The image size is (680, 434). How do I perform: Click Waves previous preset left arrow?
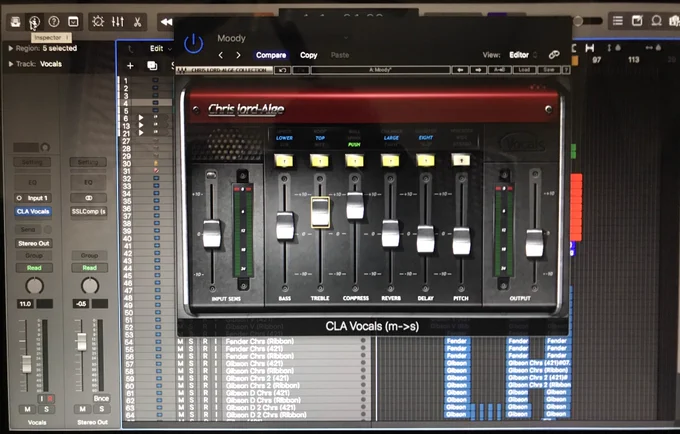(x=460, y=70)
